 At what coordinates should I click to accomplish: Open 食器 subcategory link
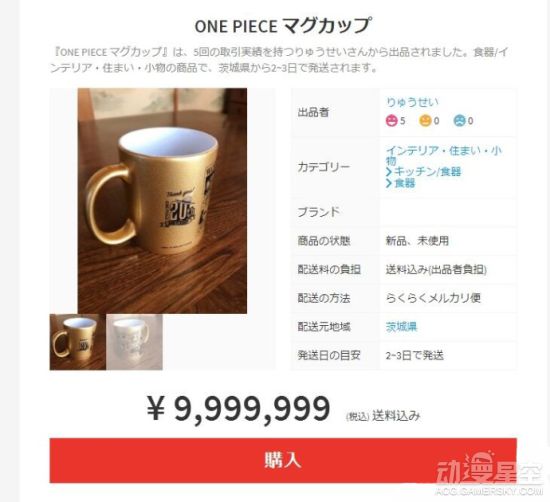click(x=405, y=183)
